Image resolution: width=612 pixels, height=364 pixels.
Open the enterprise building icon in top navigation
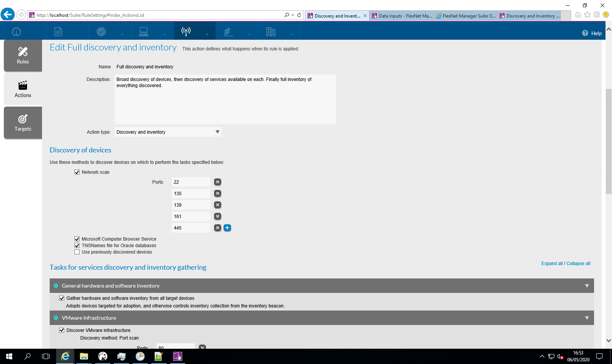[271, 32]
